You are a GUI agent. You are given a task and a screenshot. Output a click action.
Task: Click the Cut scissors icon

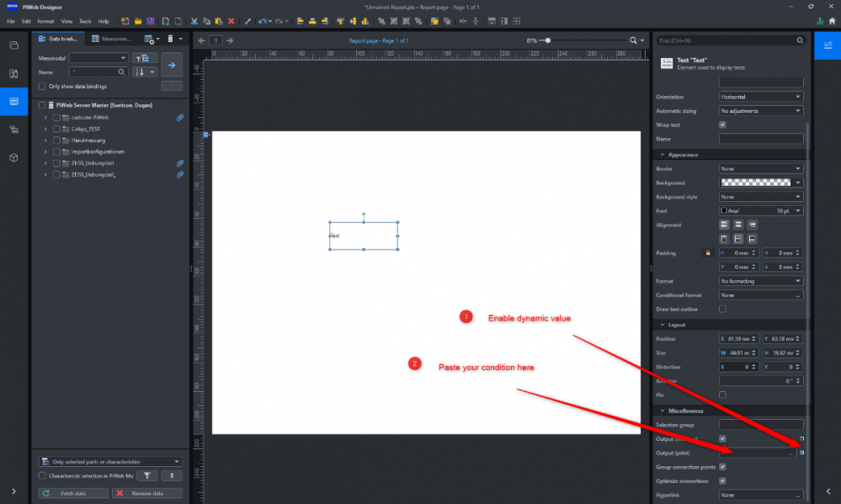pyautogui.click(x=194, y=20)
